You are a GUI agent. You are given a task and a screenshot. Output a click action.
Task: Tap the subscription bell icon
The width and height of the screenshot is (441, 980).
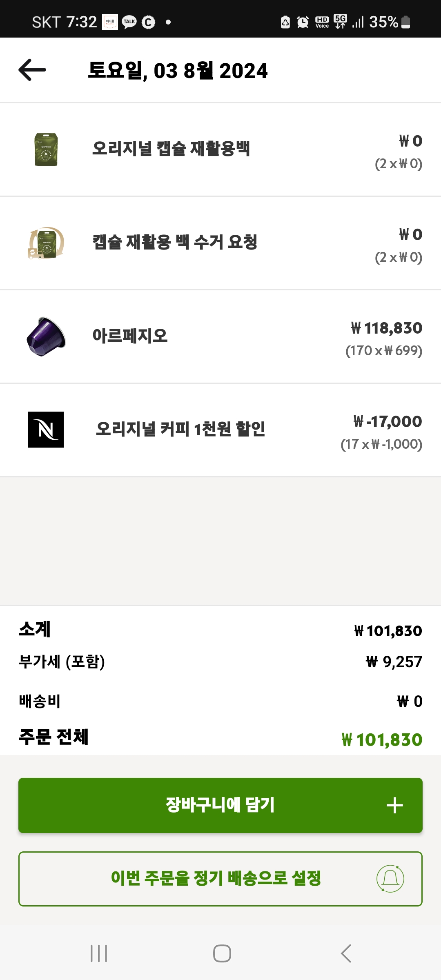tap(390, 879)
